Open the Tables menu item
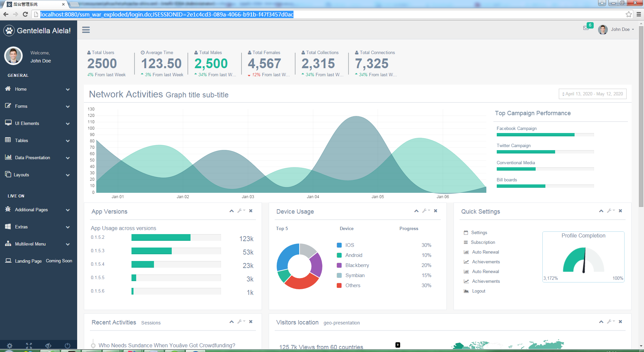 click(39, 140)
